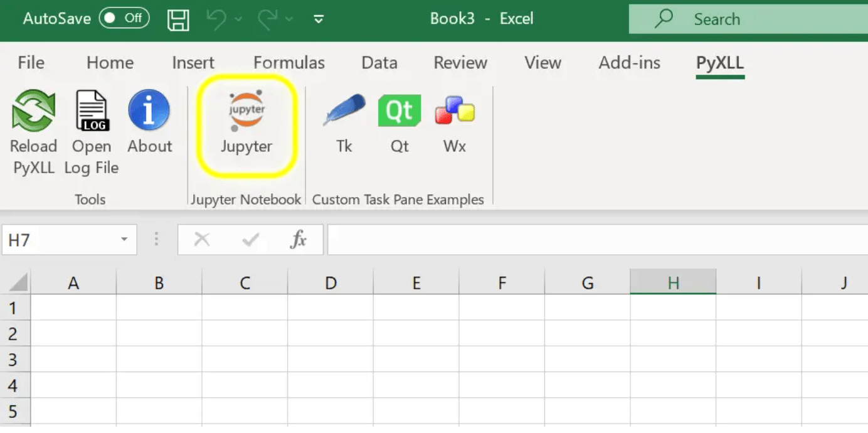The width and height of the screenshot is (868, 433).
Task: Switch to the Formulas ribbon tab
Action: [289, 63]
